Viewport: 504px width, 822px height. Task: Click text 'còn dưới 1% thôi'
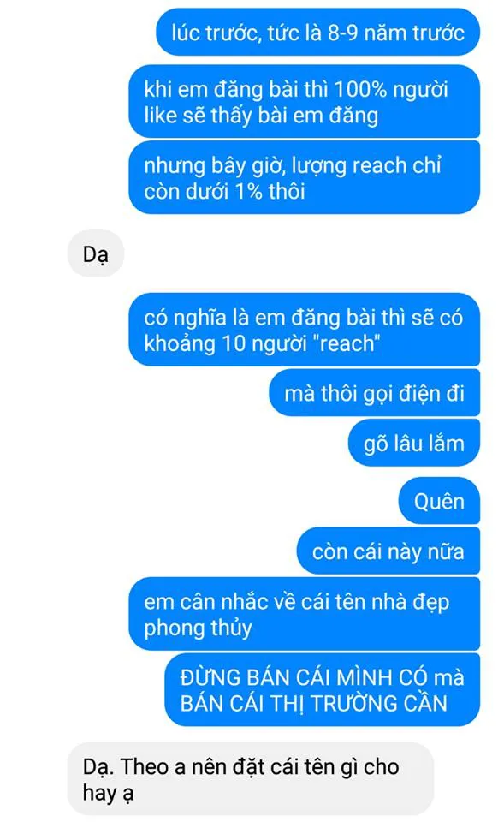pos(224,191)
